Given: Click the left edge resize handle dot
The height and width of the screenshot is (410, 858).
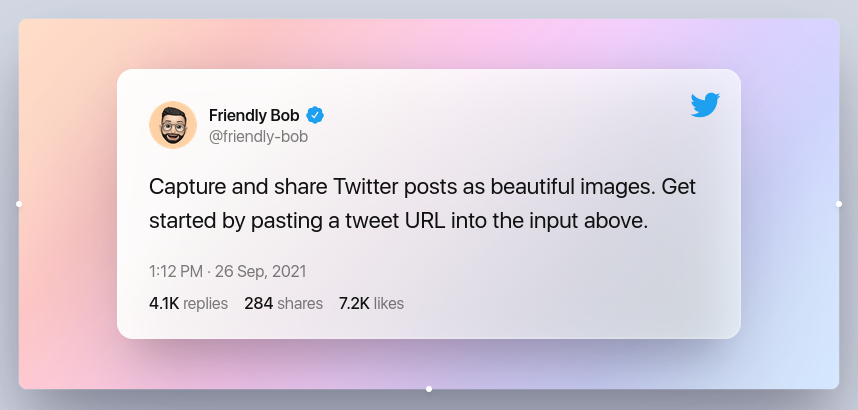Looking at the screenshot, I should (19, 204).
